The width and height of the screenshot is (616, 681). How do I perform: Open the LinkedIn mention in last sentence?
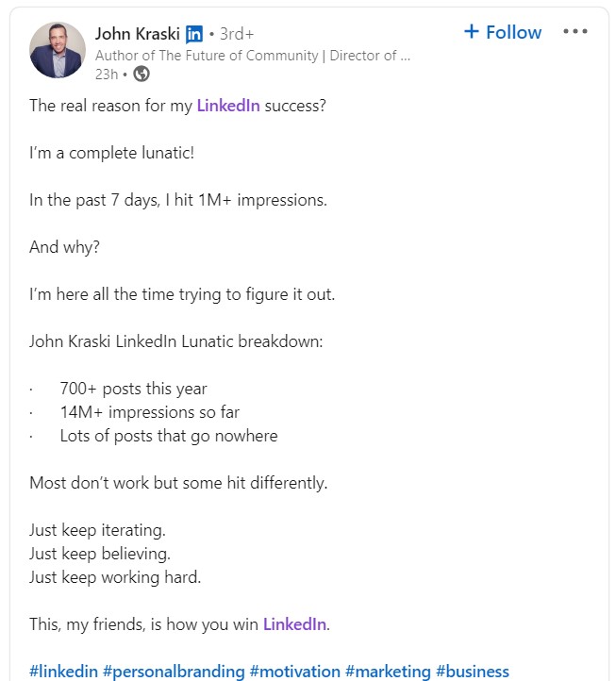click(x=294, y=624)
